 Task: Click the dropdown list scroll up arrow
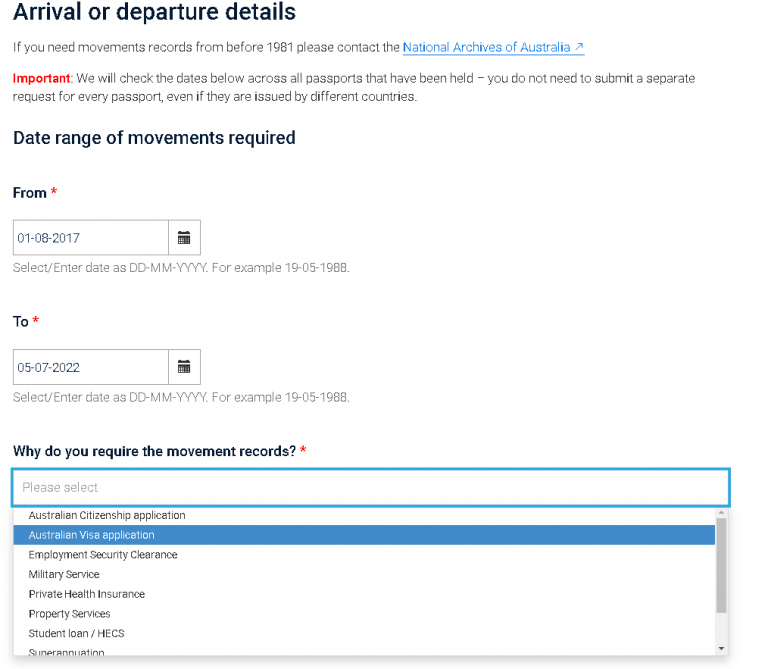point(721,513)
